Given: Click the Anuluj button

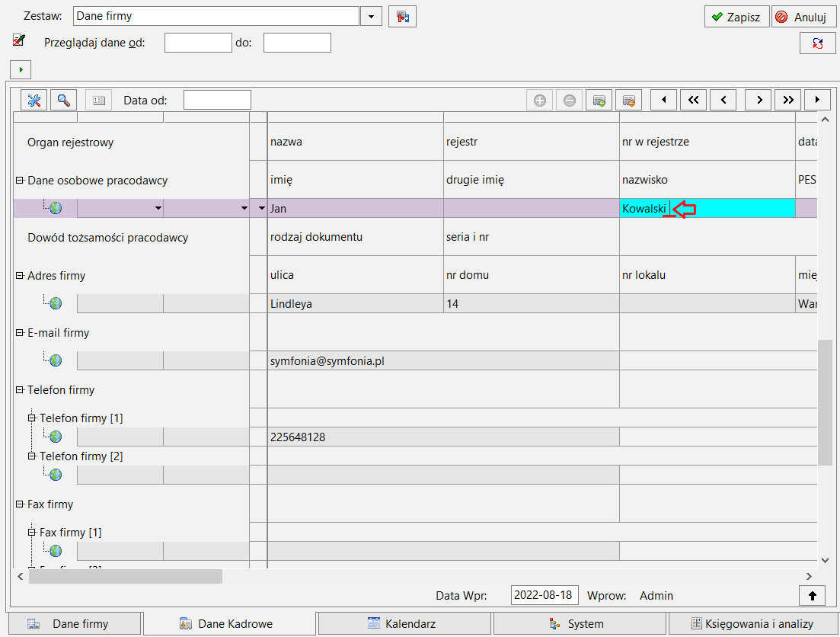Looking at the screenshot, I should click(803, 17).
